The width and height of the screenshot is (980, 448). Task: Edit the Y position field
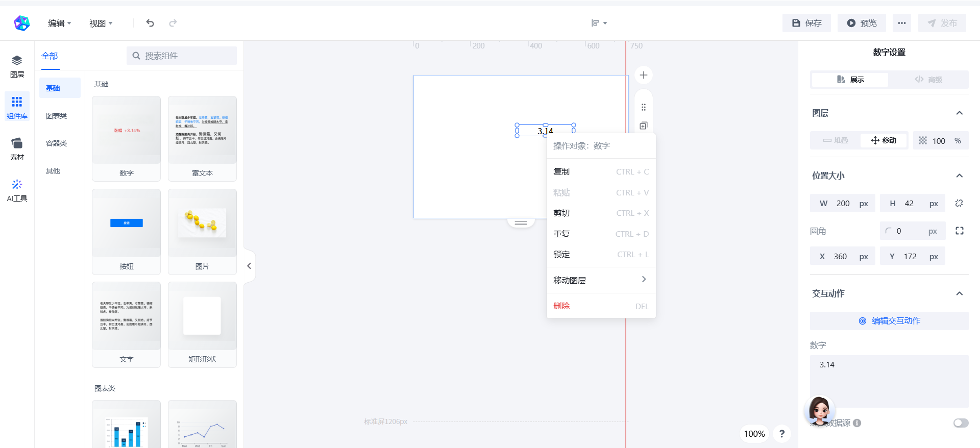point(913,256)
